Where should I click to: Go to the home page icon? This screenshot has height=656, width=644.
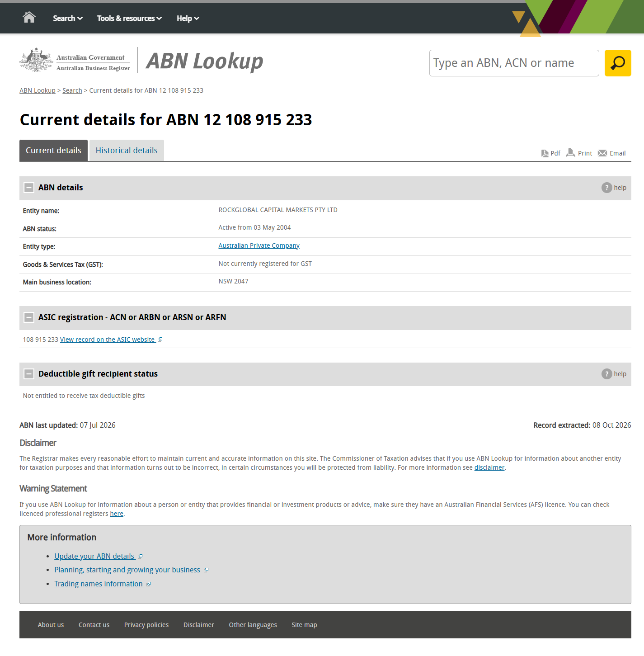[x=29, y=18]
